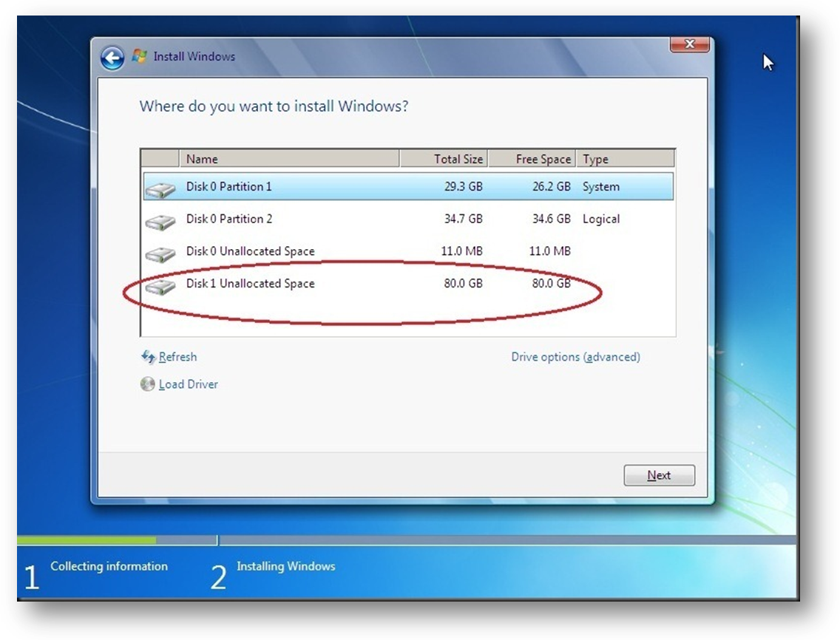Click the Windows flag icon beside Install Windows
Image resolution: width=840 pixels, height=640 pixels.
tap(139, 56)
